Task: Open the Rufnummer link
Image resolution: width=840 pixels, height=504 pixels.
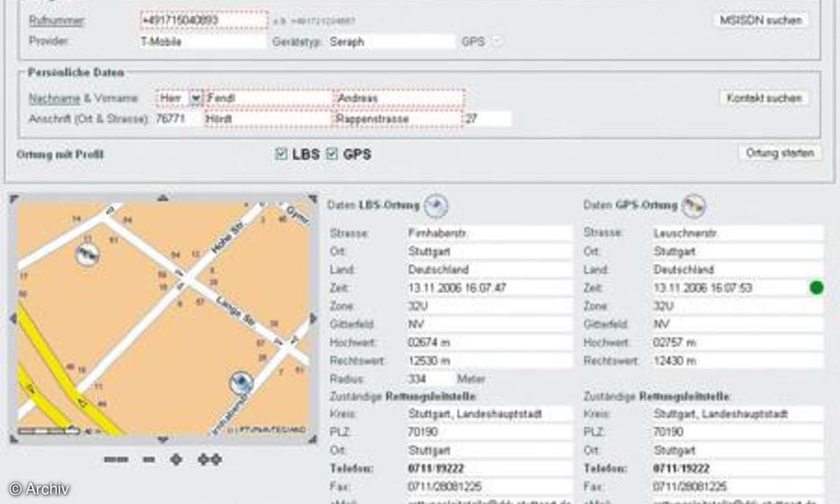Action: click(57, 20)
